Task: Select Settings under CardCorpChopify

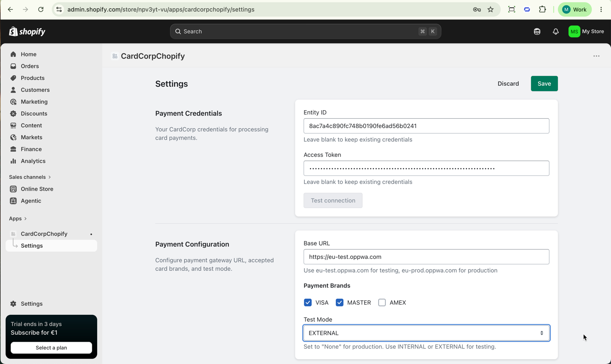Action: pos(51,246)
